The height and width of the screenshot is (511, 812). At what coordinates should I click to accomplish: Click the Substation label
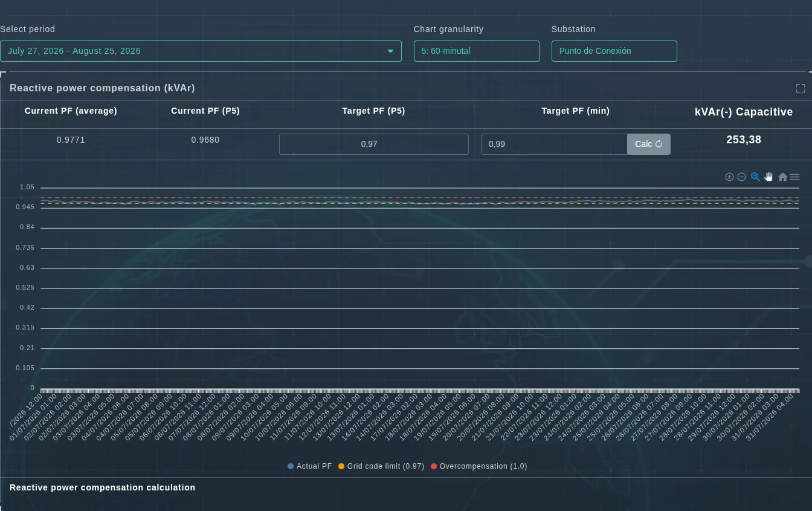tap(573, 29)
